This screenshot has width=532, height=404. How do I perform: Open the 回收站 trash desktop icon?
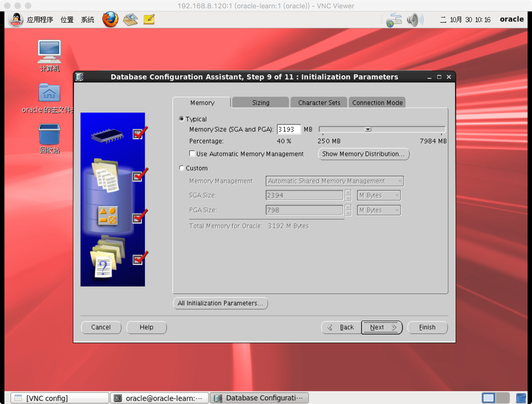click(49, 139)
